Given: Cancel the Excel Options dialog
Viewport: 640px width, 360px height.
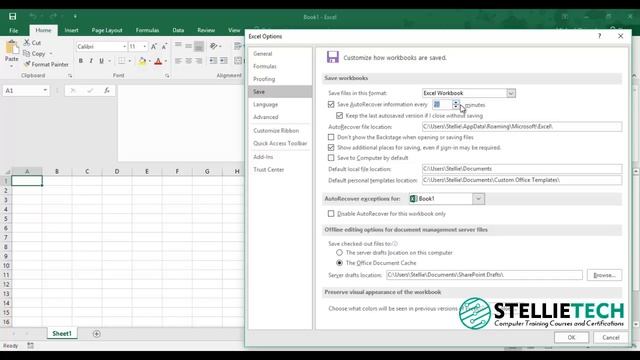Looking at the screenshot, I should pos(611,338).
